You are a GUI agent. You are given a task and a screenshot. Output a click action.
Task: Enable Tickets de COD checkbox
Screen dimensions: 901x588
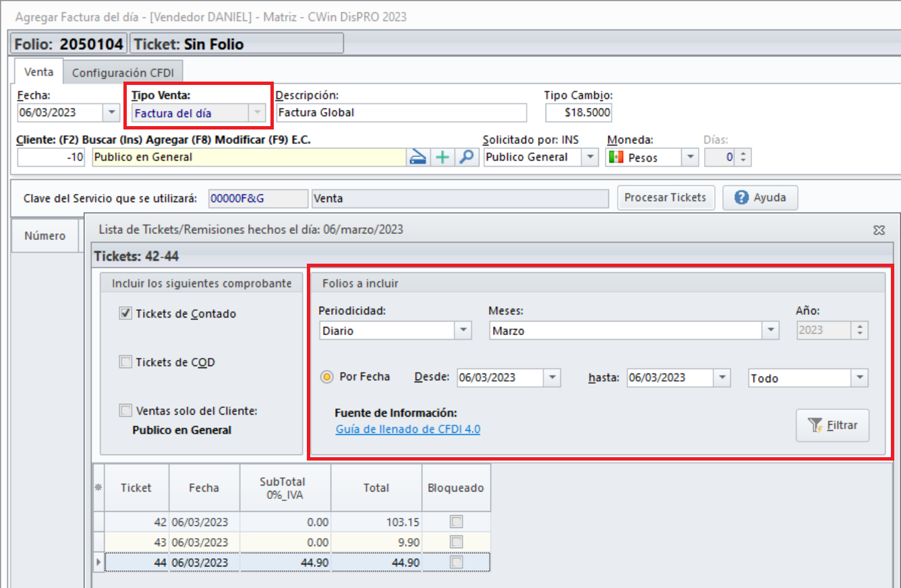125,362
